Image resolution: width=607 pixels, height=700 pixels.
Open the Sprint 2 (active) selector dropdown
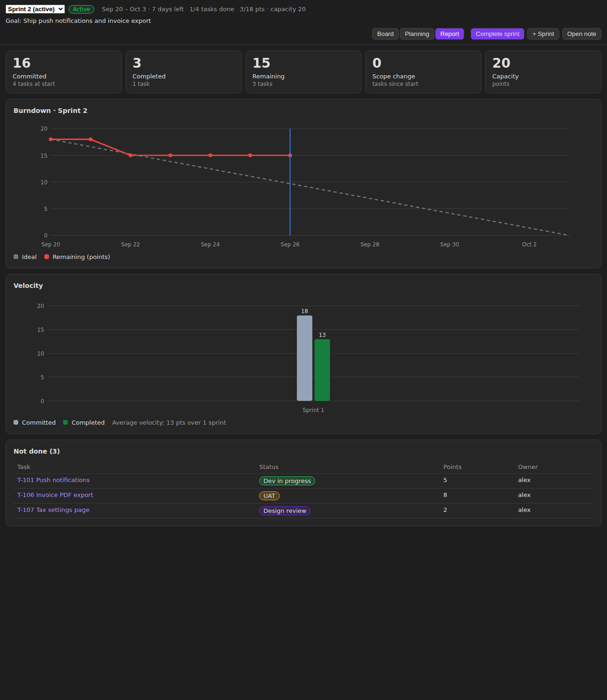[35, 9]
